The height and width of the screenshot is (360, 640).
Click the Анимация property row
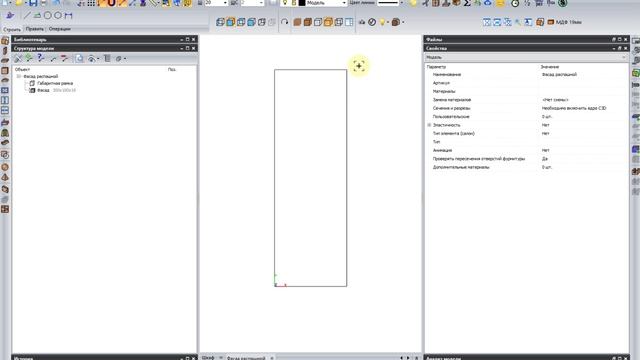[526, 150]
